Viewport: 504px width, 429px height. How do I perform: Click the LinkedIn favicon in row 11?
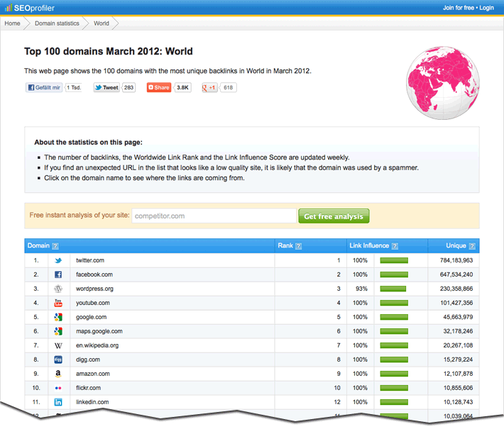point(58,402)
